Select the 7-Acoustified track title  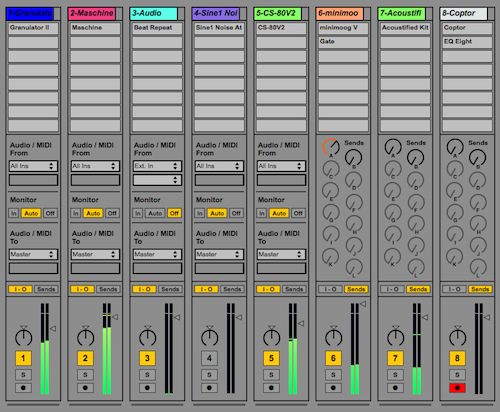pyautogui.click(x=402, y=14)
